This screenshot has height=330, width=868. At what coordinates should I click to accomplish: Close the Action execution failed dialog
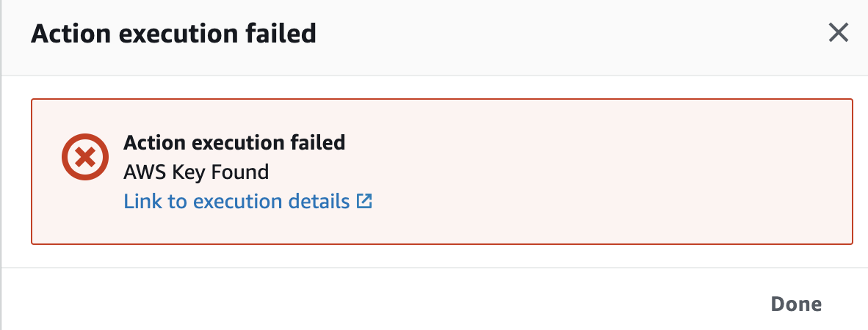pyautogui.click(x=838, y=33)
